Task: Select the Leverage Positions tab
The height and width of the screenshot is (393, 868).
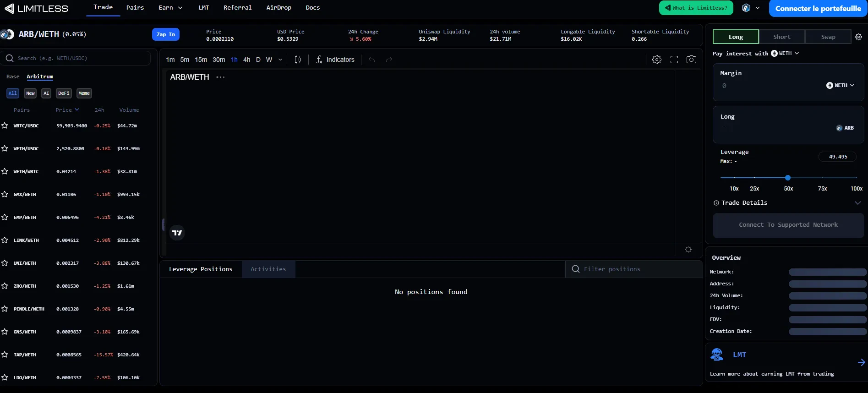Action: 201,269
